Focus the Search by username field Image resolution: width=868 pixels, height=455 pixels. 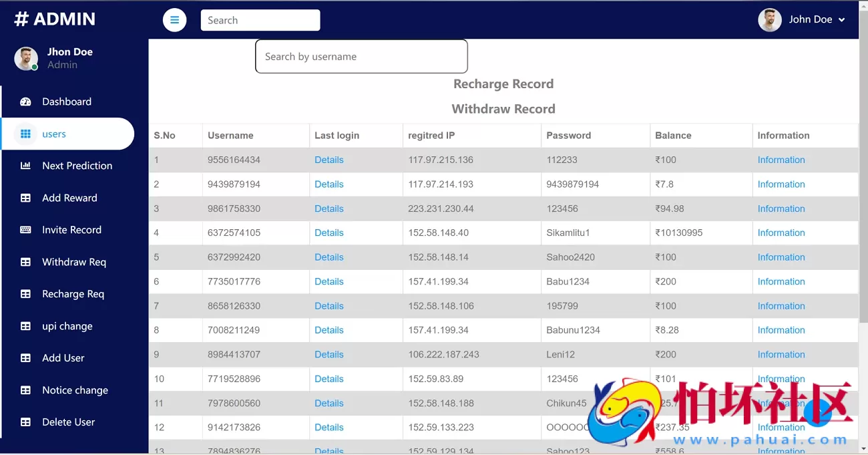tap(361, 57)
